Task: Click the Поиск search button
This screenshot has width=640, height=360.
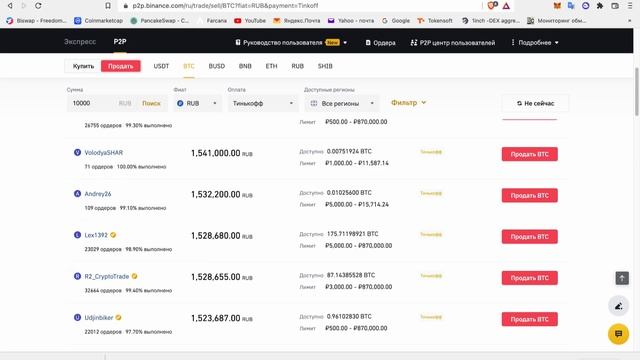Action: tap(151, 103)
